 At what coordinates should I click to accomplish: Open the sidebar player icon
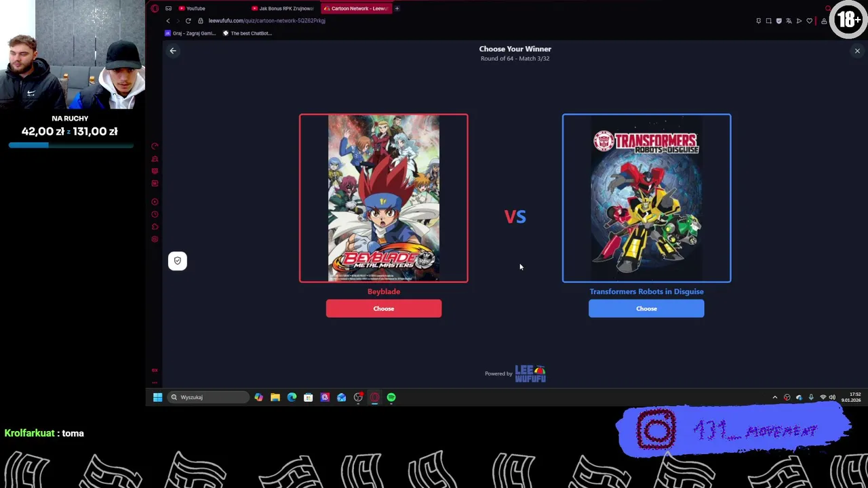[x=155, y=202]
